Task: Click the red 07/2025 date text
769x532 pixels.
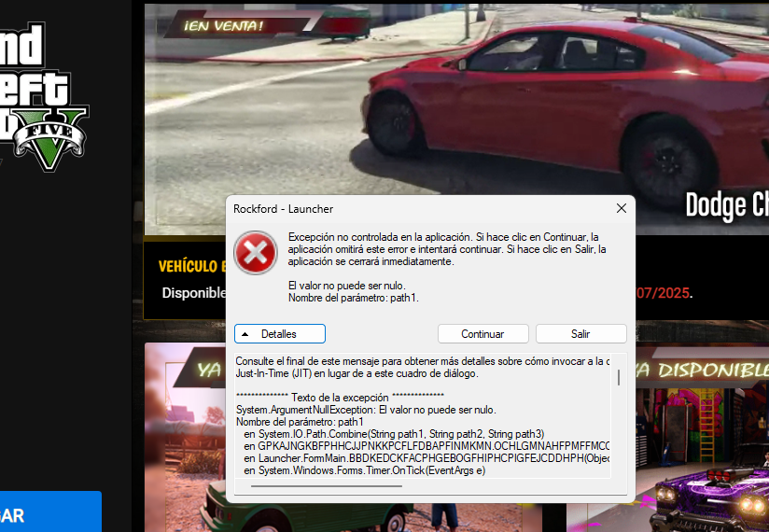Action: 663,292
